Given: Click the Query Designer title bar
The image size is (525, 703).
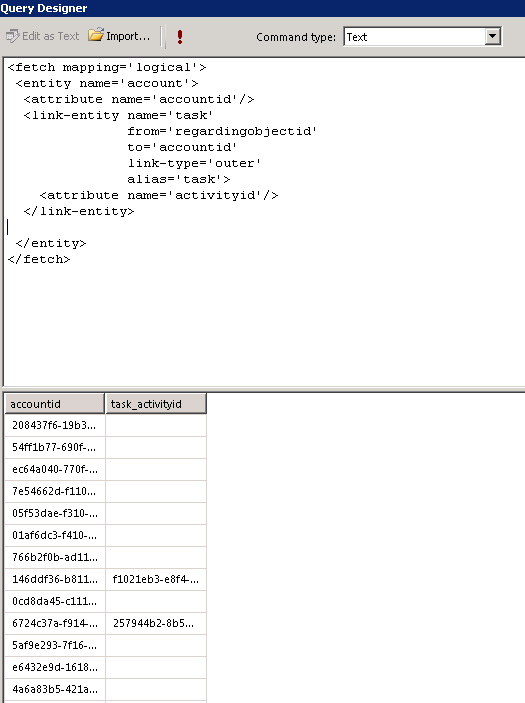Looking at the screenshot, I should tap(262, 8).
